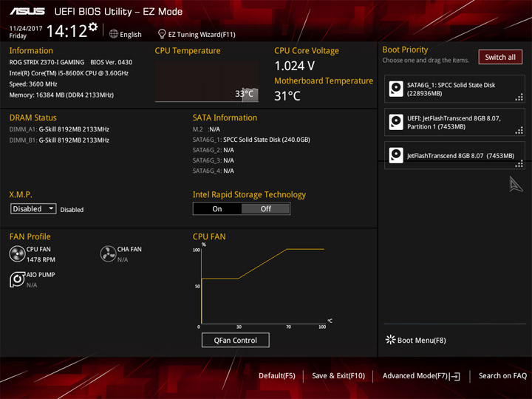
Task: Turn Intel Rapid Storage Technology On
Action: [217, 208]
